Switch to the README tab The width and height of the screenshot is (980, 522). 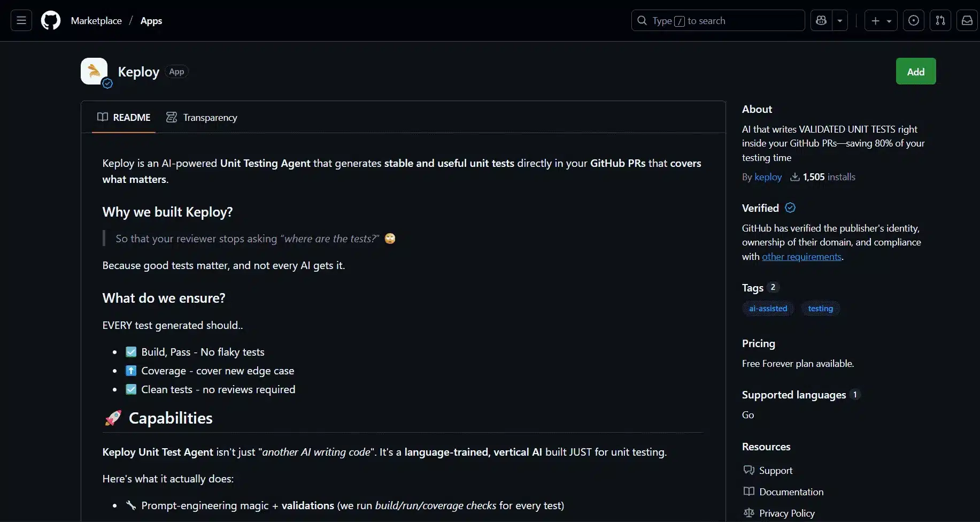coord(124,118)
